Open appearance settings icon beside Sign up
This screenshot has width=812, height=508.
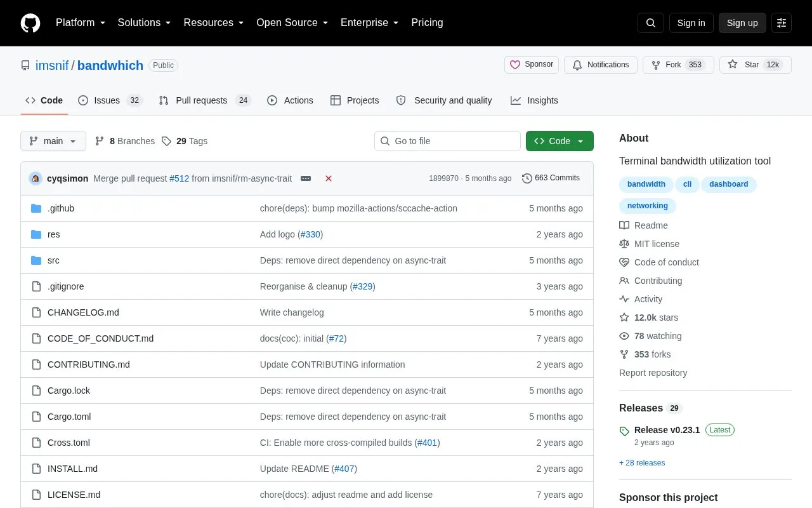click(782, 23)
